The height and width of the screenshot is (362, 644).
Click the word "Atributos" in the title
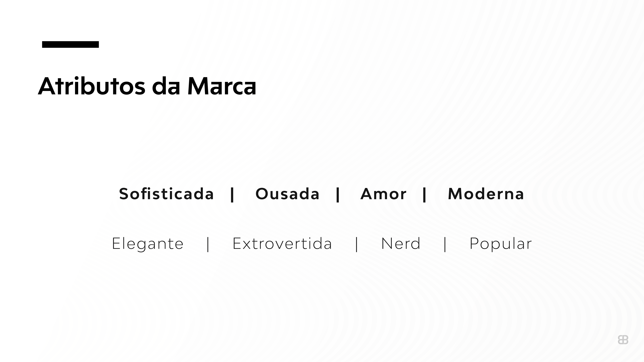coord(92,86)
